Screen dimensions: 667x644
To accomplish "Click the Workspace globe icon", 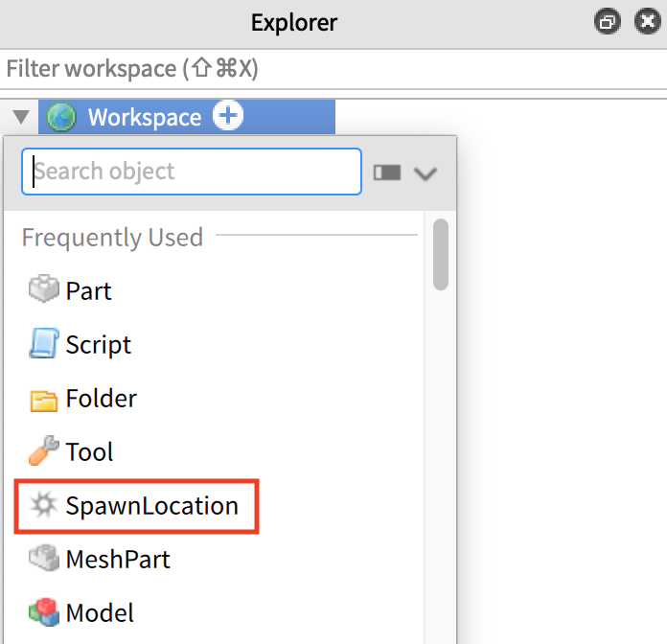I will pos(61,117).
